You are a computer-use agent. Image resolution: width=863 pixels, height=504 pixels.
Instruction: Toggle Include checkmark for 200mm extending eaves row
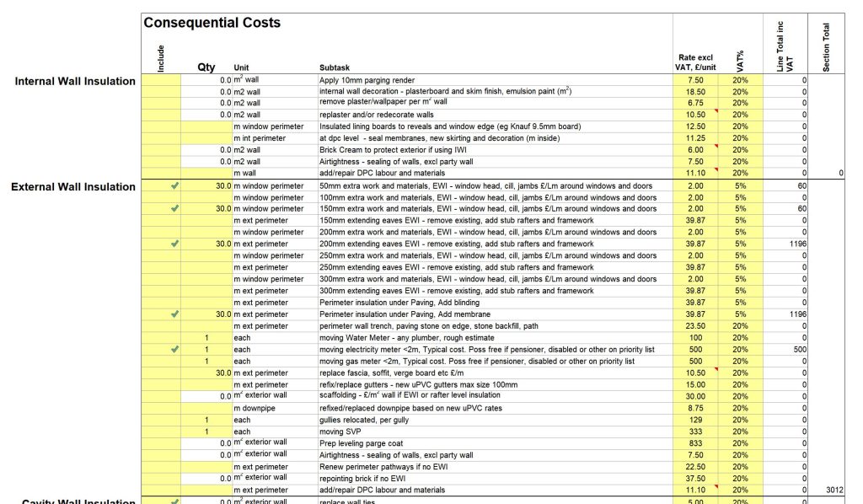coord(174,244)
